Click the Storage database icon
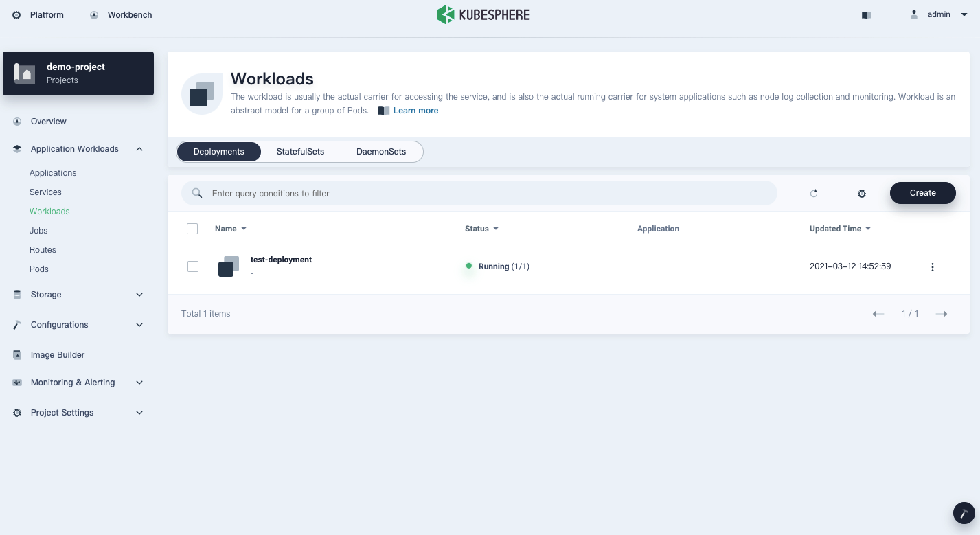 point(17,295)
